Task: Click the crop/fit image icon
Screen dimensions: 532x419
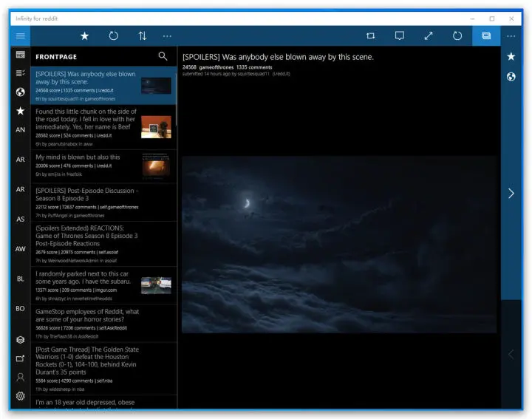Action: (x=371, y=36)
